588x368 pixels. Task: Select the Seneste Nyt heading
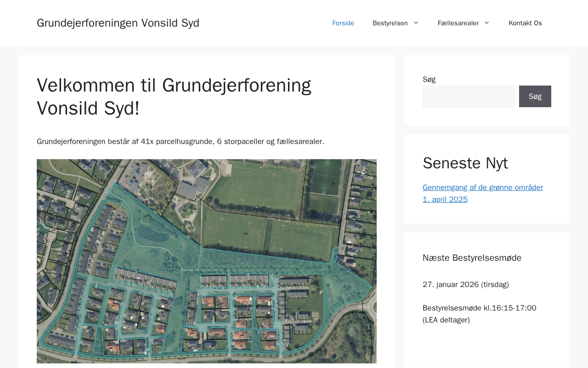[x=465, y=163]
